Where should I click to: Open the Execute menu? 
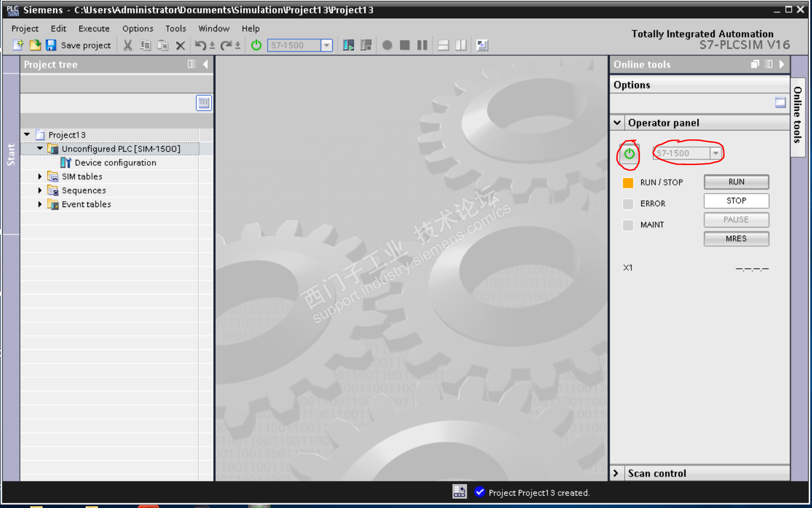pos(94,29)
